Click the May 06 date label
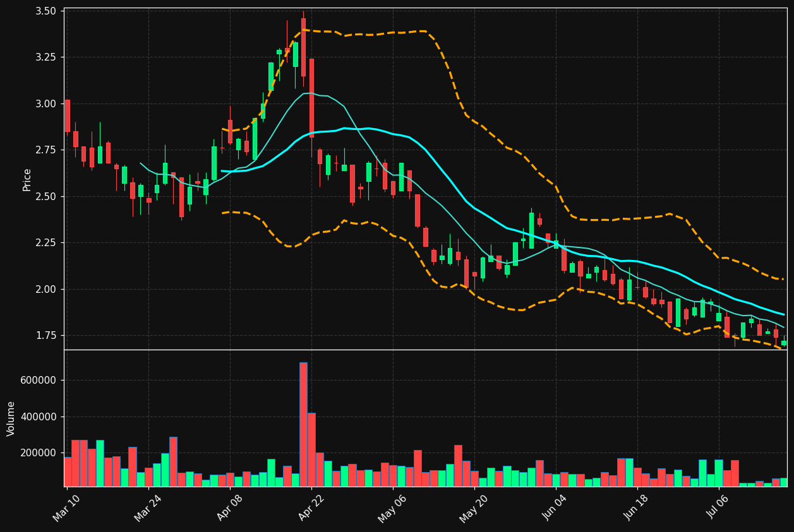Viewport: 794px width, 532px height. (392, 507)
